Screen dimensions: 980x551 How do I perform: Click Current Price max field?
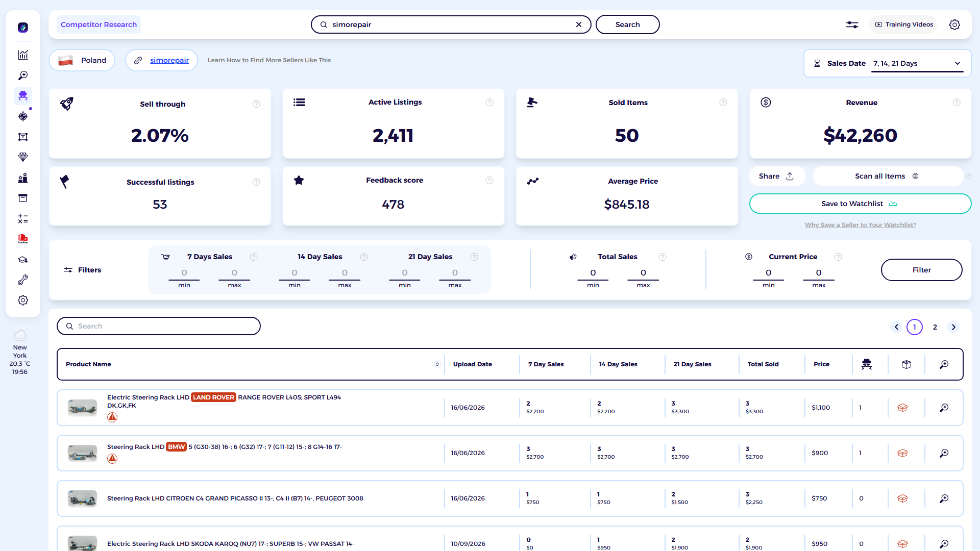point(819,273)
